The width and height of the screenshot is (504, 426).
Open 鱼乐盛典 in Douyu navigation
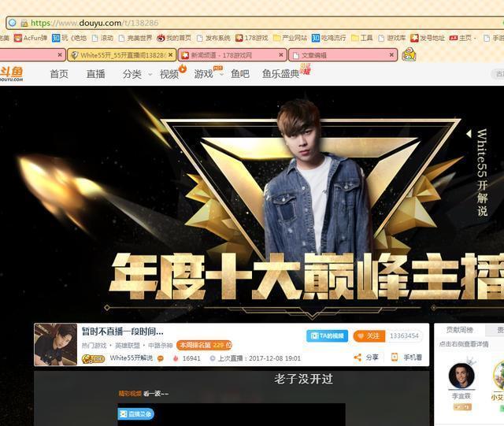280,74
